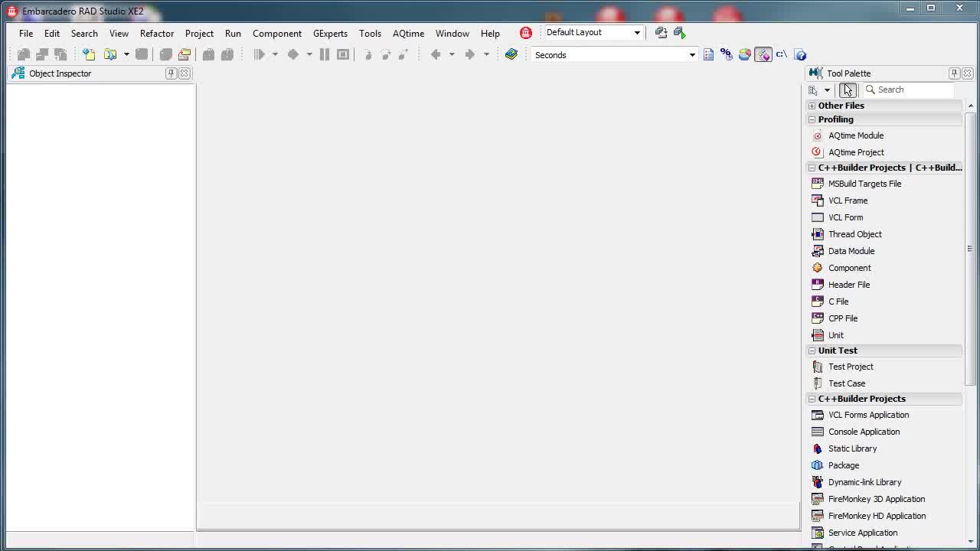The image size is (980, 551).
Task: Open the GExperts menu
Action: [330, 34]
